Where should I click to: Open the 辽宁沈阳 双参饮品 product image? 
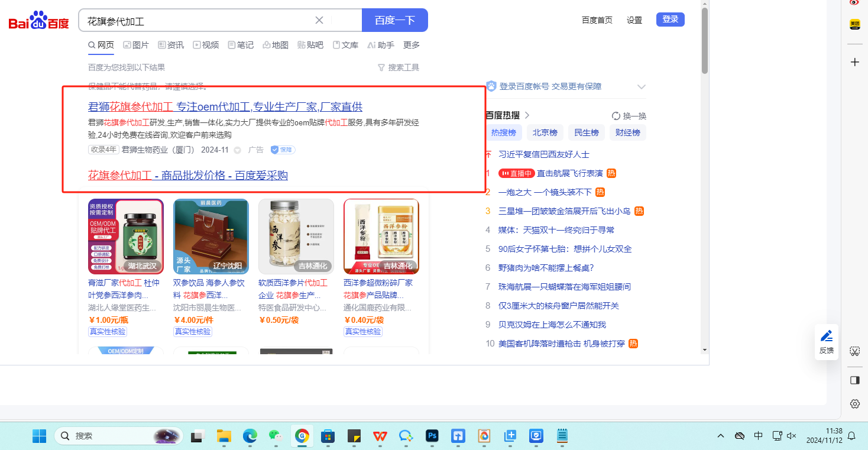(x=211, y=237)
